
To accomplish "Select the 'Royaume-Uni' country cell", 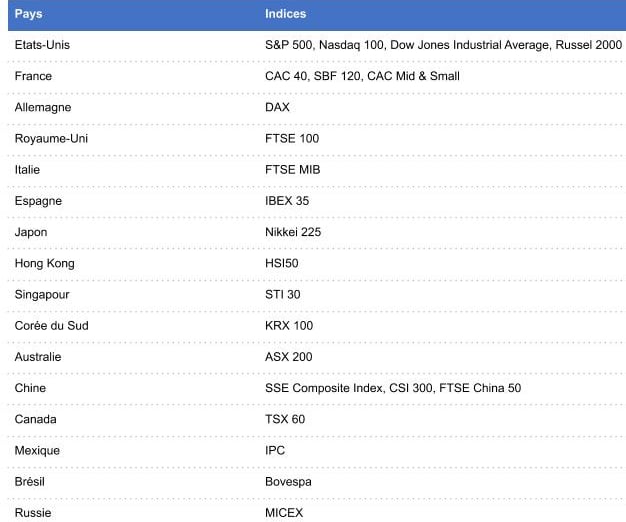I will (51, 138).
